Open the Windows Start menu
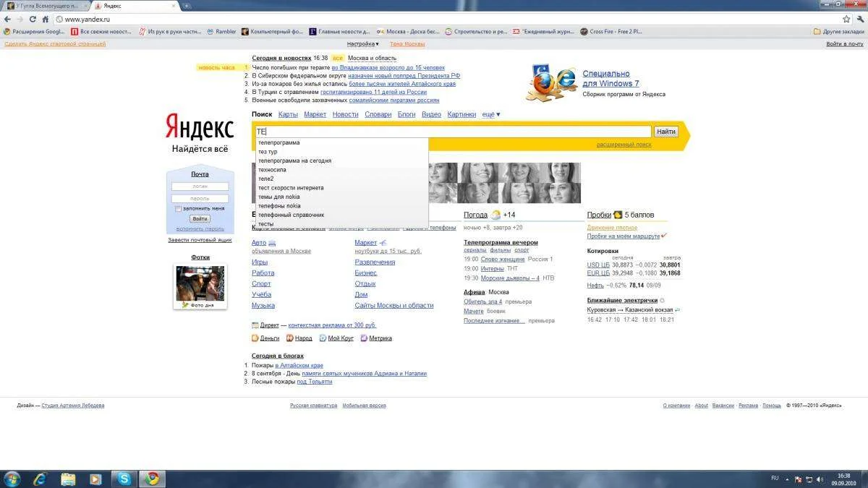The image size is (868, 488). [12, 479]
